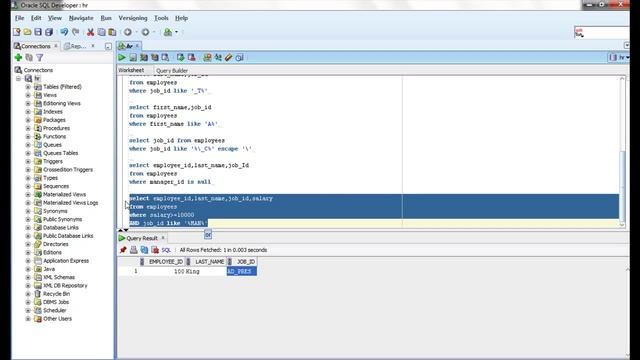This screenshot has width=640, height=360.
Task: Open the SQL Worksheet icon dropdown arrow
Action: tap(176, 32)
